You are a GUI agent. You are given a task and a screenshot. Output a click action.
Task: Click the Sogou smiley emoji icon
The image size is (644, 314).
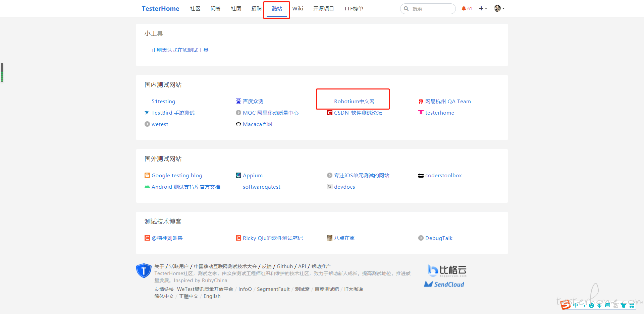point(591,305)
